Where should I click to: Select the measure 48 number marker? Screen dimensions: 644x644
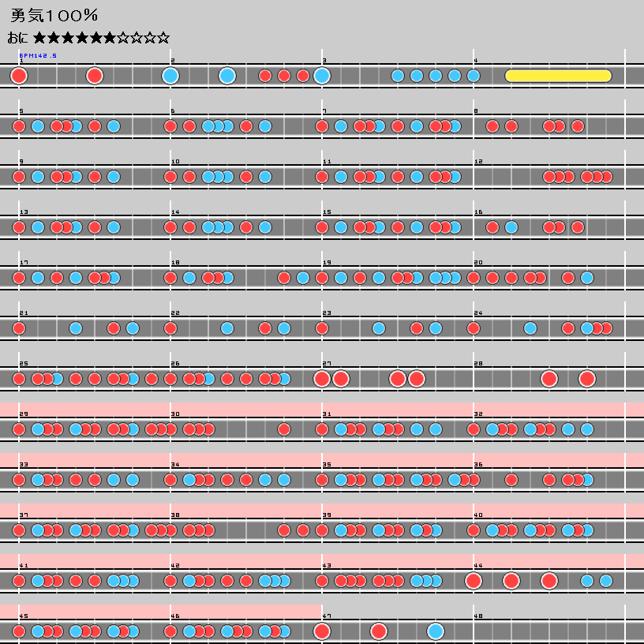tap(478, 616)
